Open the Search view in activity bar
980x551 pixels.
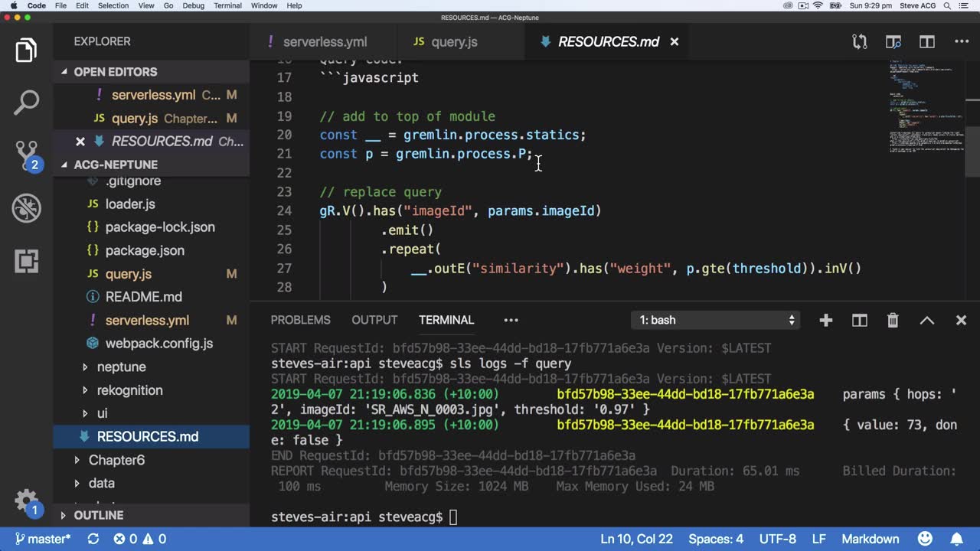pos(26,103)
